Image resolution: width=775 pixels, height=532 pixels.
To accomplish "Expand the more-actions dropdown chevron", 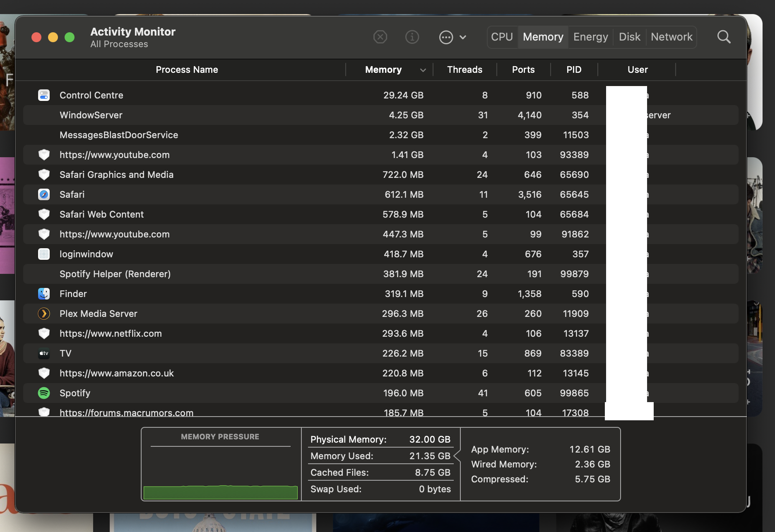I will [463, 37].
